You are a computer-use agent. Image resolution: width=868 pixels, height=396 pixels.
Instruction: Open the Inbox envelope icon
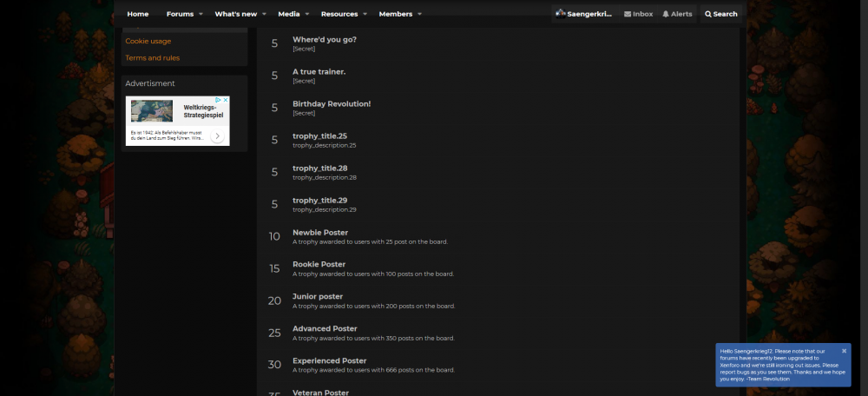[x=628, y=14]
